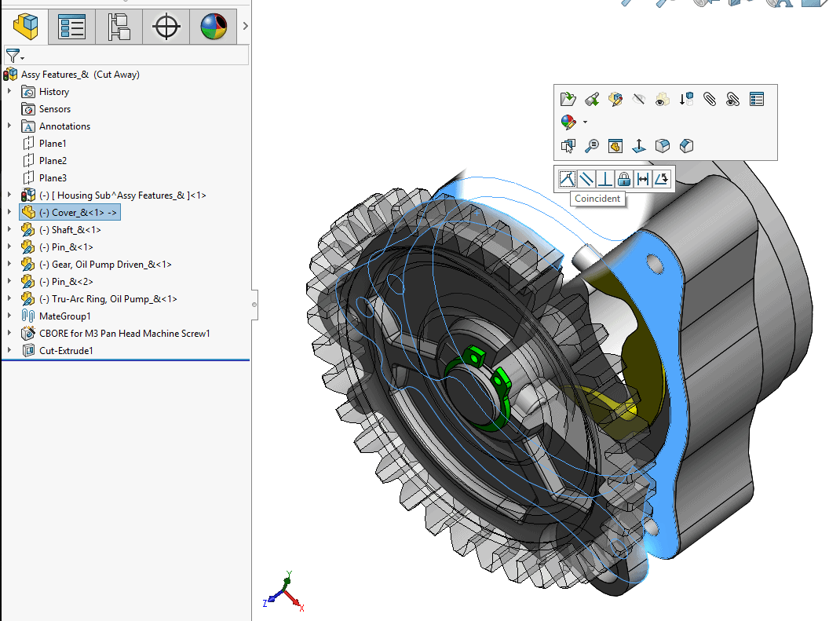Toggle Change Transparency on the component

click(x=662, y=99)
